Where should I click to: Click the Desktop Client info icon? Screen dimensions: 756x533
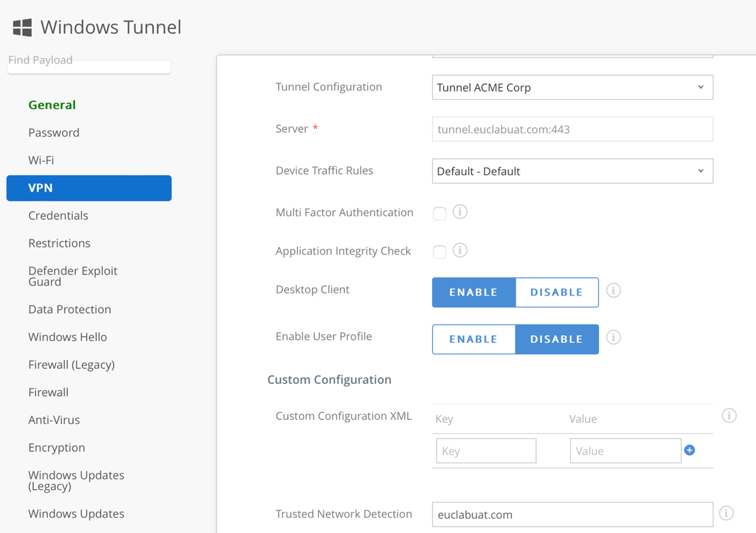click(x=613, y=291)
